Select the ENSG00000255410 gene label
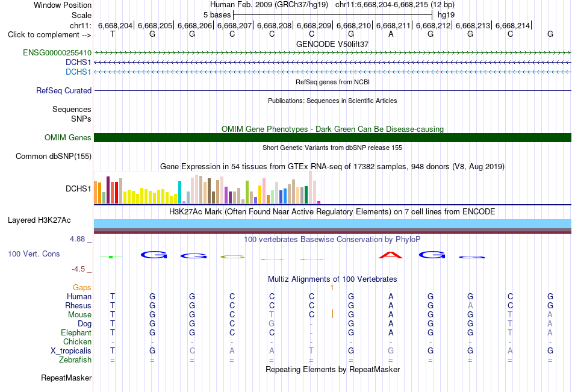572x392 pixels. (57, 52)
